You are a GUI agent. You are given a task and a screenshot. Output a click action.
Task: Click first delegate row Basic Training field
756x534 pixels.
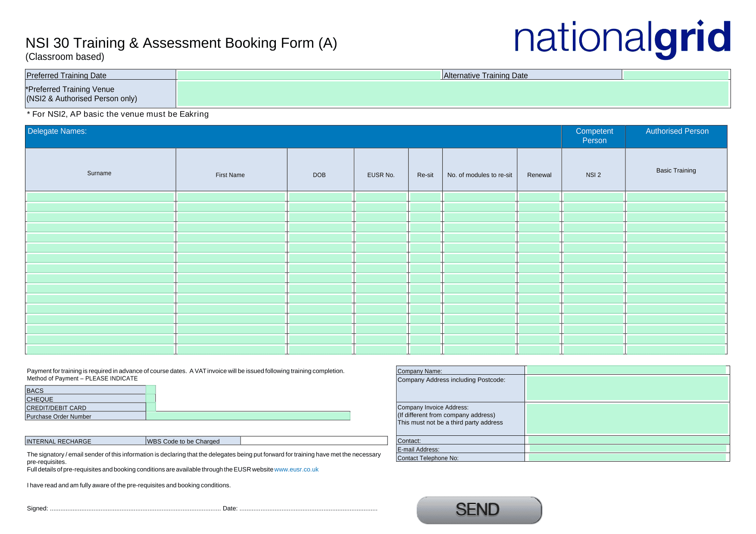coord(676,197)
